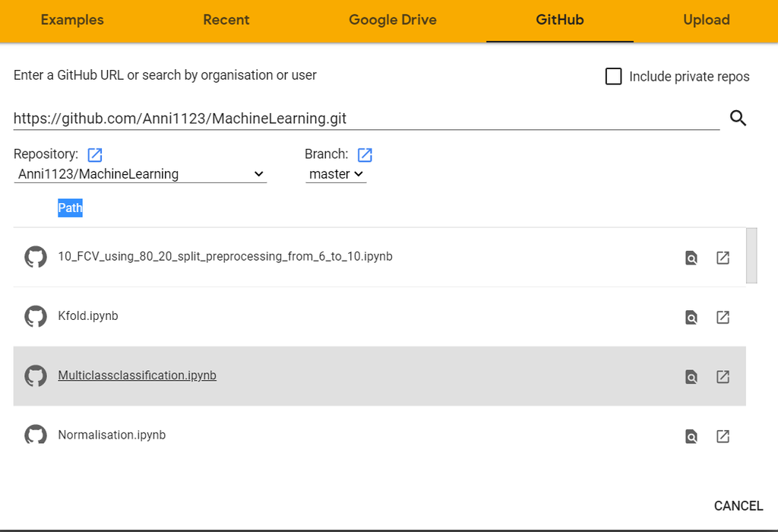Expand the Branch dropdown showing master
Screen dimensions: 778x532
point(336,174)
